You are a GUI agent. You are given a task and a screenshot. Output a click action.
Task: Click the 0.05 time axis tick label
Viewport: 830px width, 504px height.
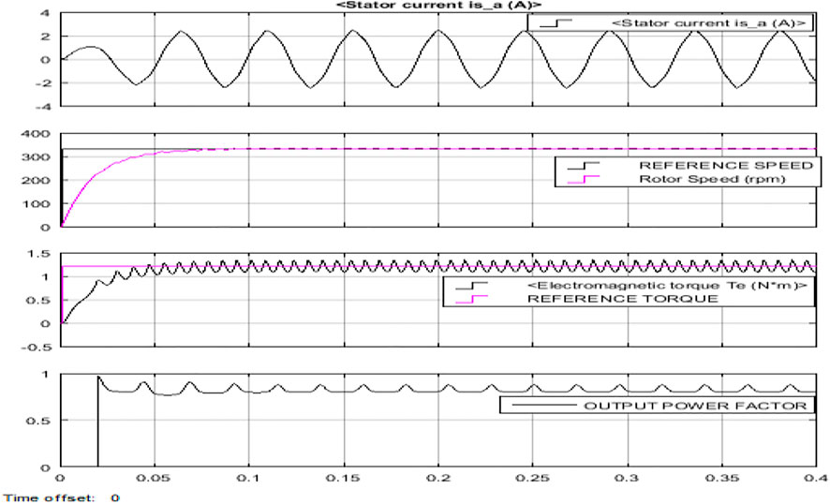tap(155, 478)
